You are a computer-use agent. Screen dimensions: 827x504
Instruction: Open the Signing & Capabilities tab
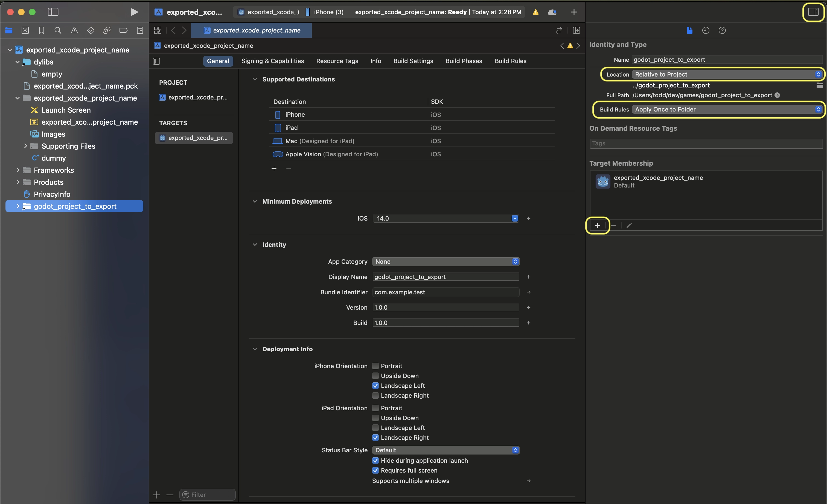[x=273, y=61]
